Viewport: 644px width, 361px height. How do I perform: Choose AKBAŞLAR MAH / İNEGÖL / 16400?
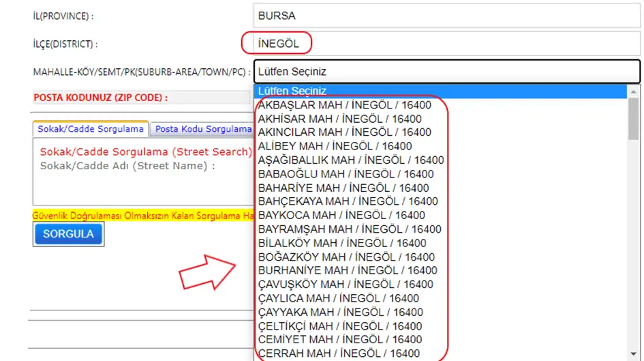tap(344, 105)
